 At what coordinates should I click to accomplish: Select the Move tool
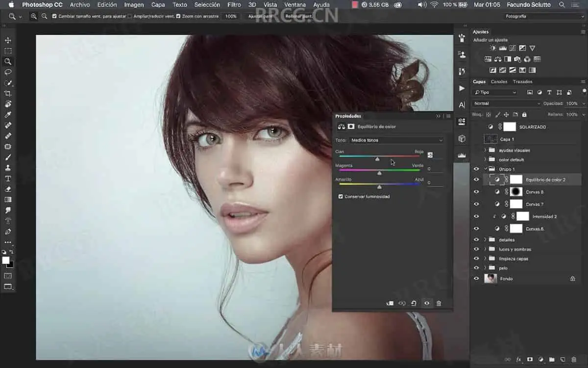click(8, 40)
